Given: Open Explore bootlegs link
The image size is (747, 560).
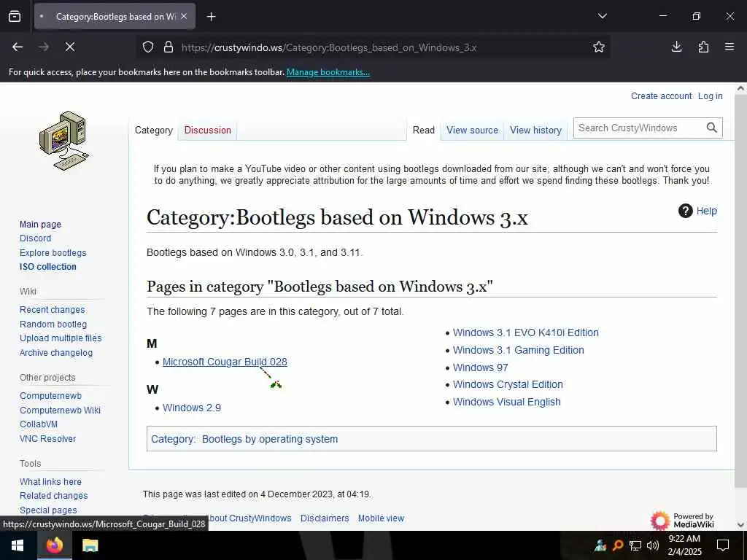Looking at the screenshot, I should click(x=53, y=253).
